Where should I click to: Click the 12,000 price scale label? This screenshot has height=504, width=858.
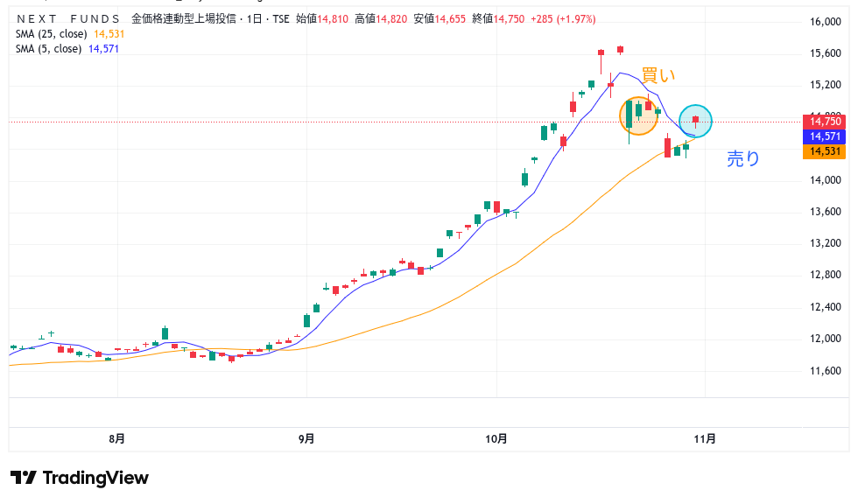[825, 339]
